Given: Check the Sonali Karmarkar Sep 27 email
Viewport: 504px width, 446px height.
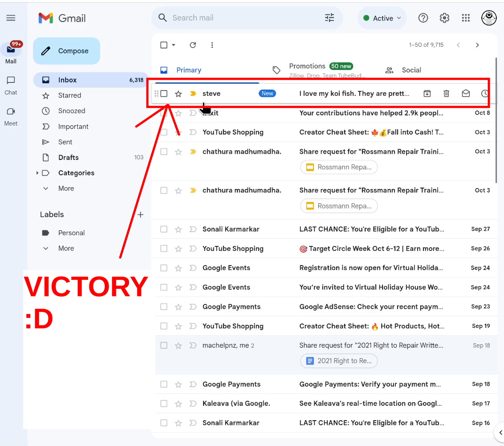Looking at the screenshot, I should 164,229.
